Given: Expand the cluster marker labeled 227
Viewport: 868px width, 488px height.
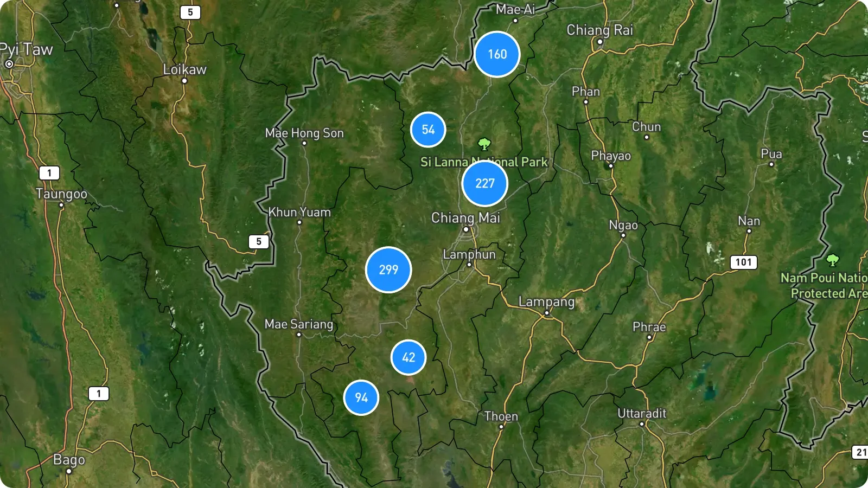Looking at the screenshot, I should [x=484, y=183].
